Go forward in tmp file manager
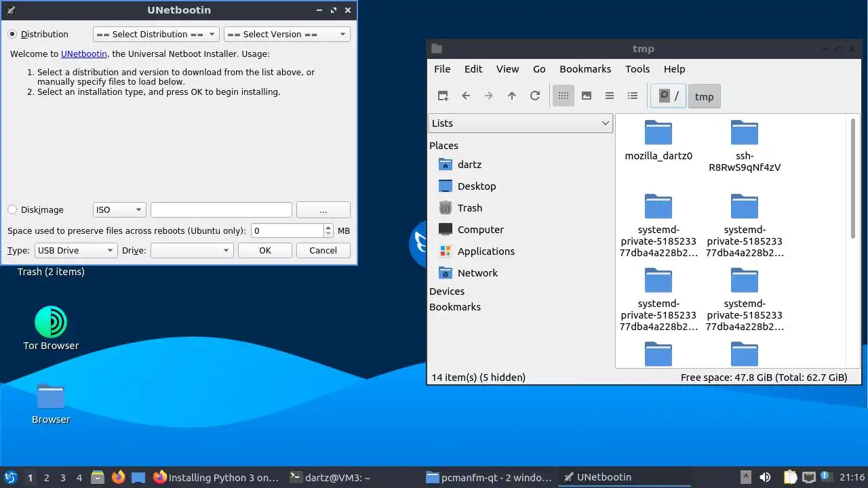Viewport: 868px width, 488px height. pyautogui.click(x=489, y=96)
